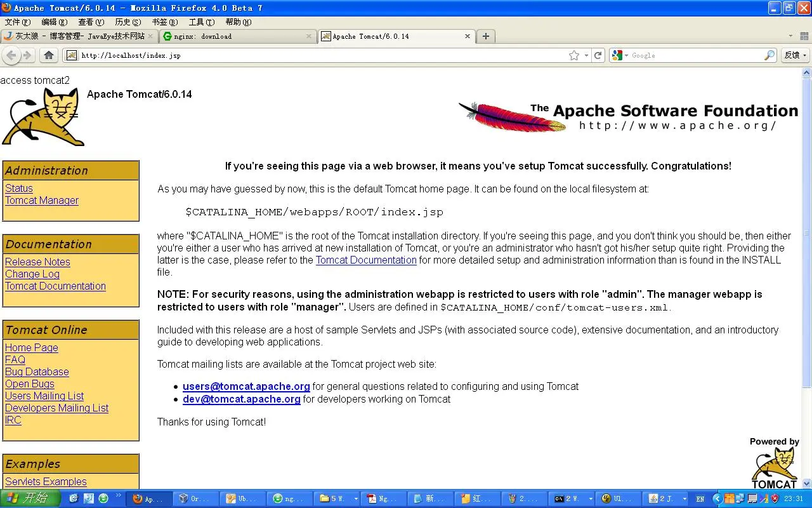Click the browser Back arrow button
The image size is (812, 508).
(11, 55)
